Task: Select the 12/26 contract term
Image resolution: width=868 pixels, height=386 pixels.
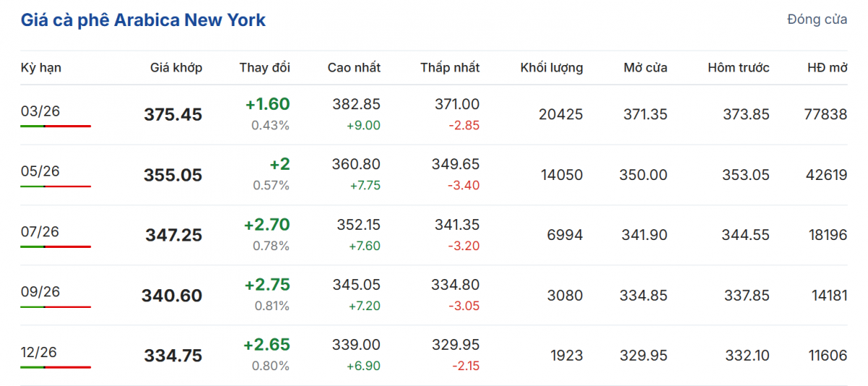Action: click(41, 352)
